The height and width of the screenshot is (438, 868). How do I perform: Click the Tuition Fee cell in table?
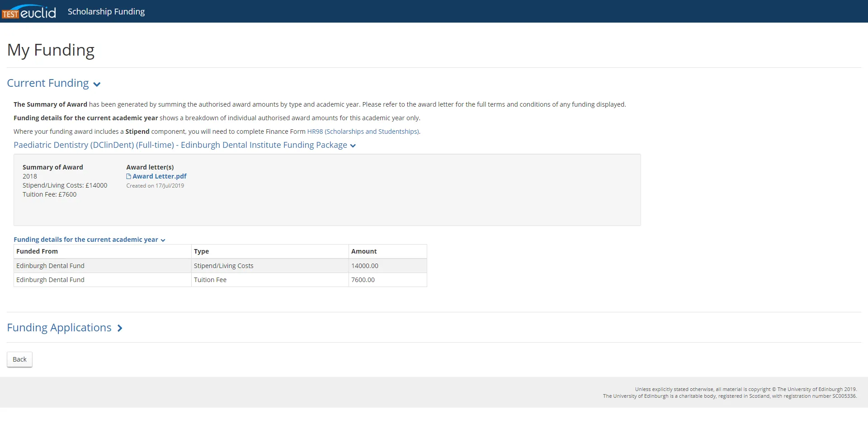tap(210, 280)
